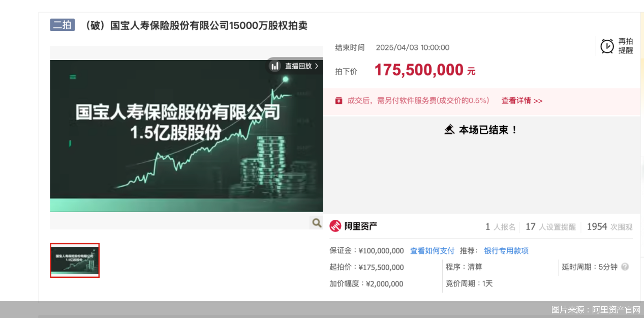Screen dimensions: 644x318
Task: Click the >> arrows after 查看详情
Action: click(539, 101)
